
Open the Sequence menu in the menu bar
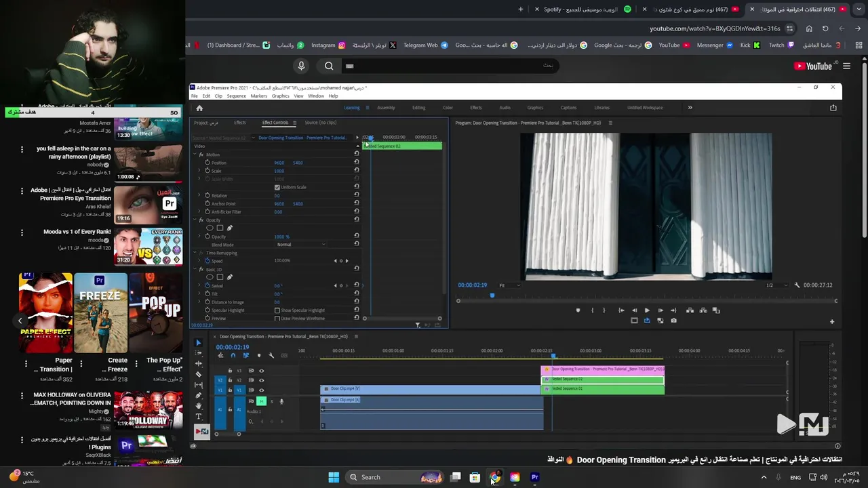pos(236,96)
